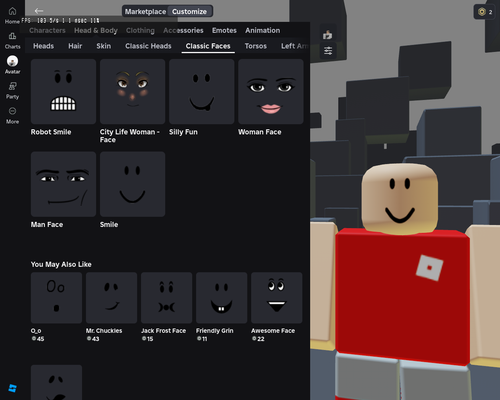Open the Charts sidebar icon
500x400 pixels.
[12, 36]
